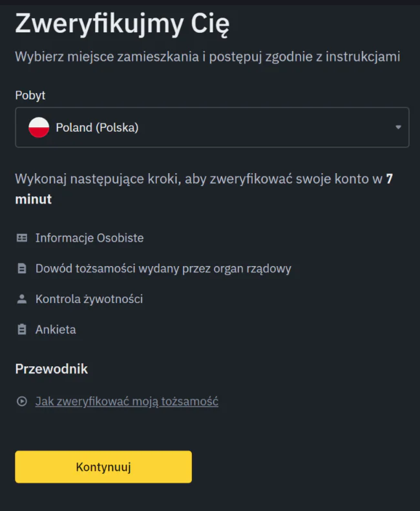
Task: Select the Ankieta step text
Action: tap(56, 329)
